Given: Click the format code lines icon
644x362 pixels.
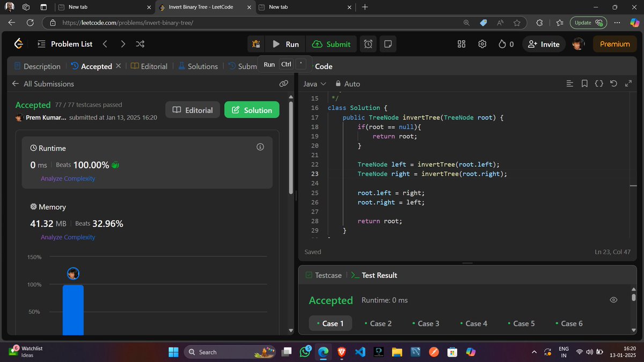Looking at the screenshot, I should 570,84.
